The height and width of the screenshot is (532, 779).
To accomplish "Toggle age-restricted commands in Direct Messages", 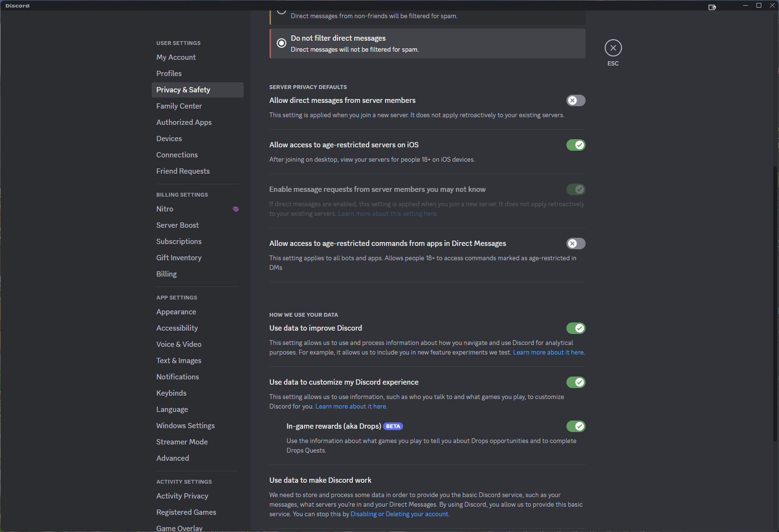I will [x=576, y=244].
